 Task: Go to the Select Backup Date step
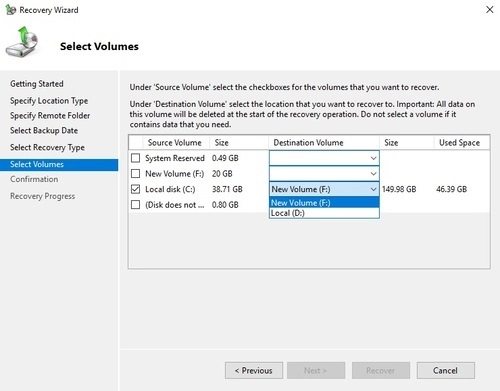[x=44, y=131]
